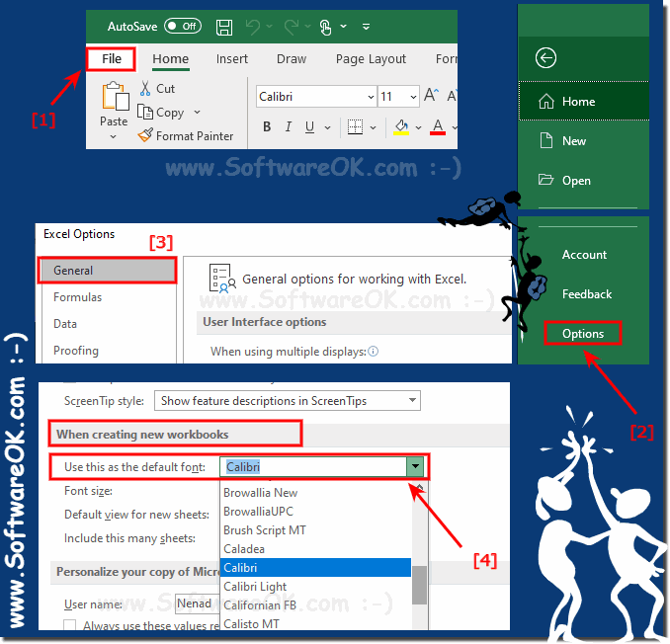Viewport: 670px width, 644px height.
Task: Open Options in the backstage menu
Action: coord(583,333)
